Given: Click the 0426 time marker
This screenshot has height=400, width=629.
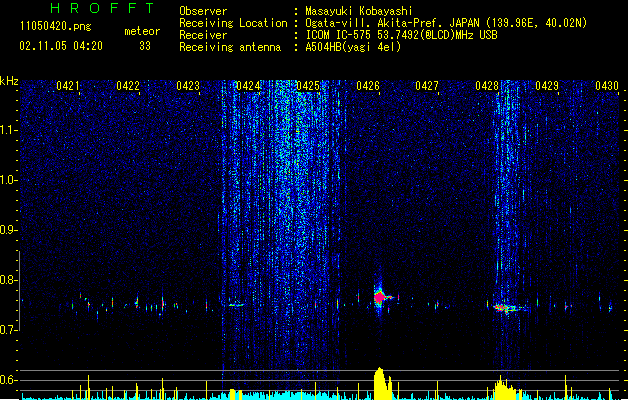Looking at the screenshot, I should click(368, 86).
